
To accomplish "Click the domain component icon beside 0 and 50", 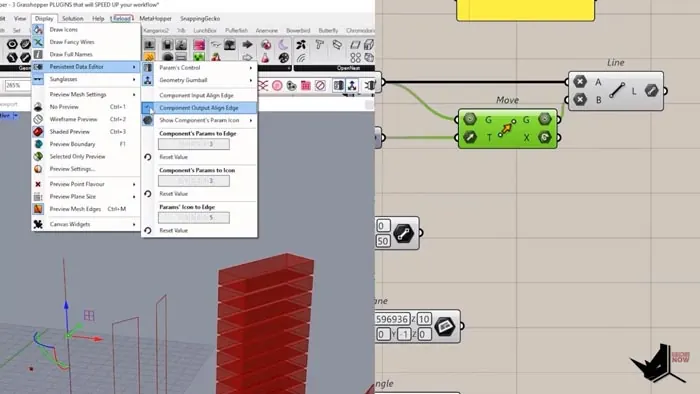I will tap(404, 233).
